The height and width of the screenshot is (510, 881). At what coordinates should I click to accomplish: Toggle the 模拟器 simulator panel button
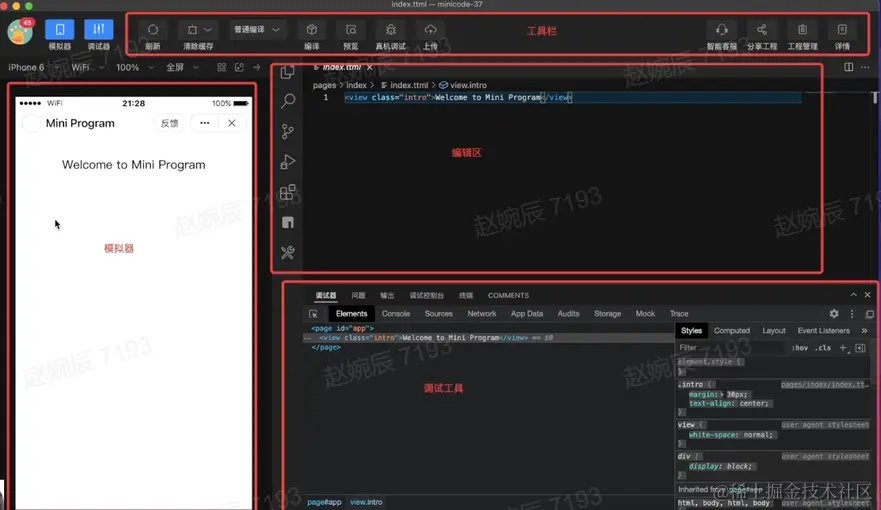pyautogui.click(x=60, y=29)
